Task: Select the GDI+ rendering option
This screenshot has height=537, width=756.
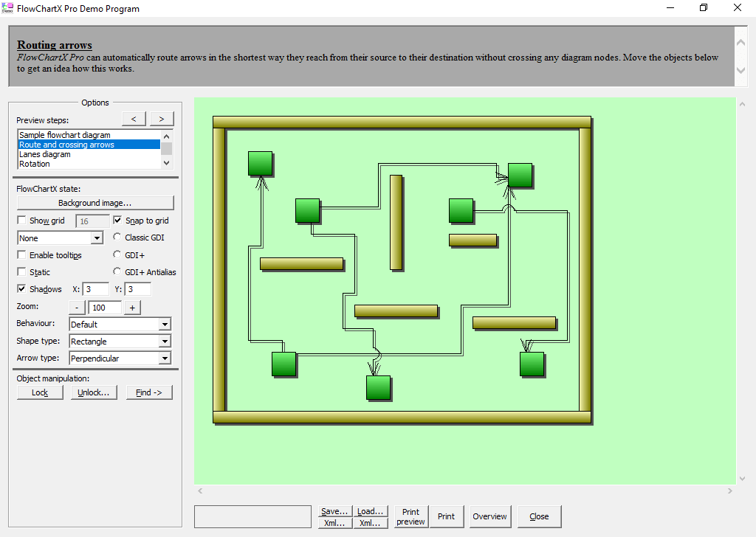Action: 117,254
